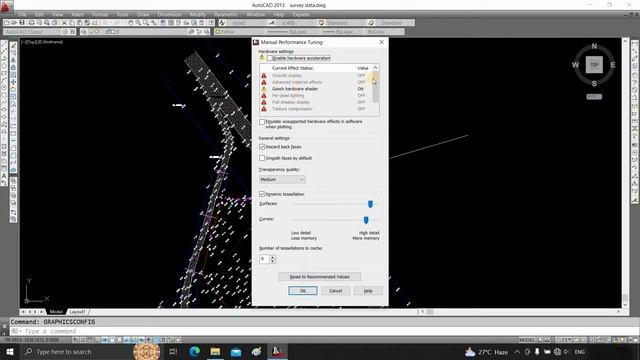This screenshot has height=360, width=640.
Task: Open the ByColor plot style dropdown
Action: coord(384,31)
